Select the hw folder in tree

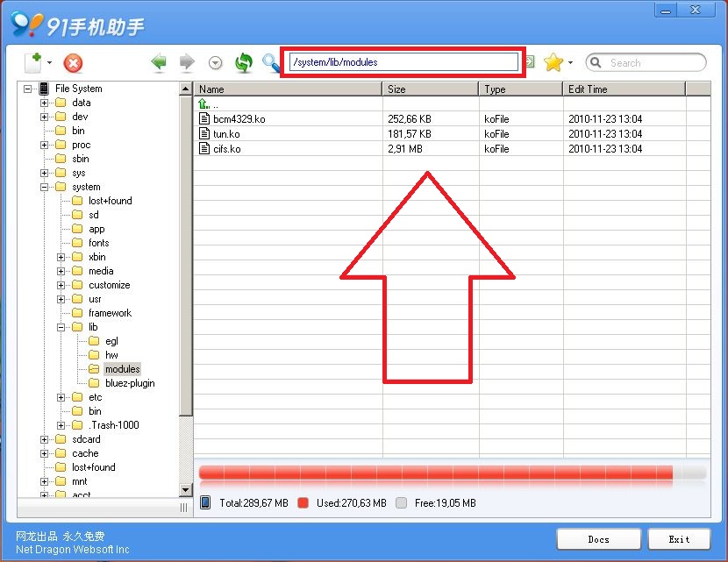(111, 355)
